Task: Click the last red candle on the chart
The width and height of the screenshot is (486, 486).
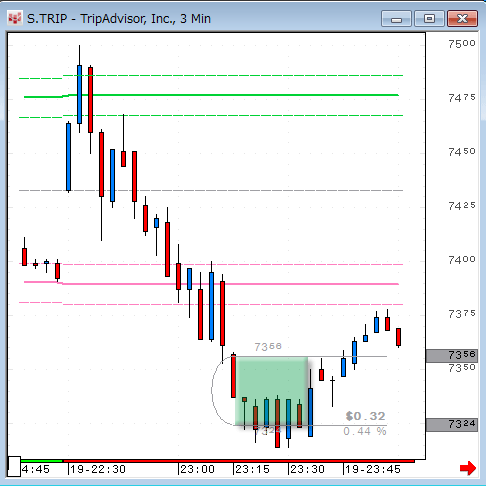Action: point(398,337)
